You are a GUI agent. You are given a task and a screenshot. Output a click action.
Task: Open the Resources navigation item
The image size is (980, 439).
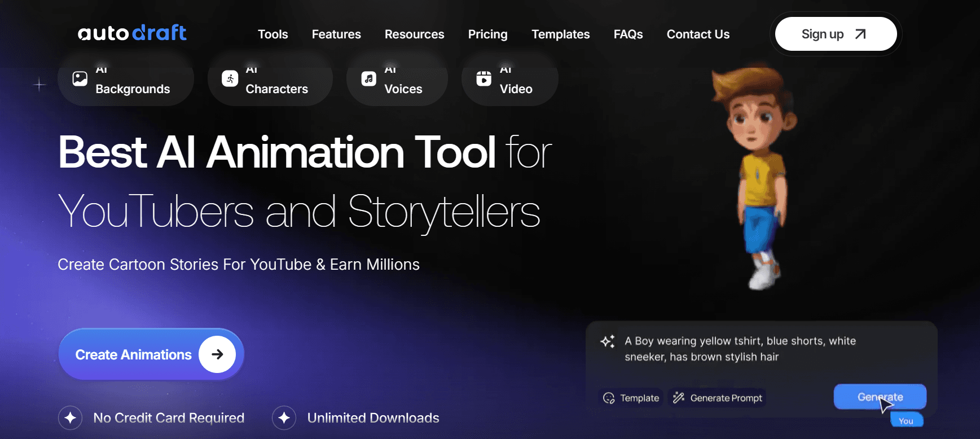pos(415,34)
